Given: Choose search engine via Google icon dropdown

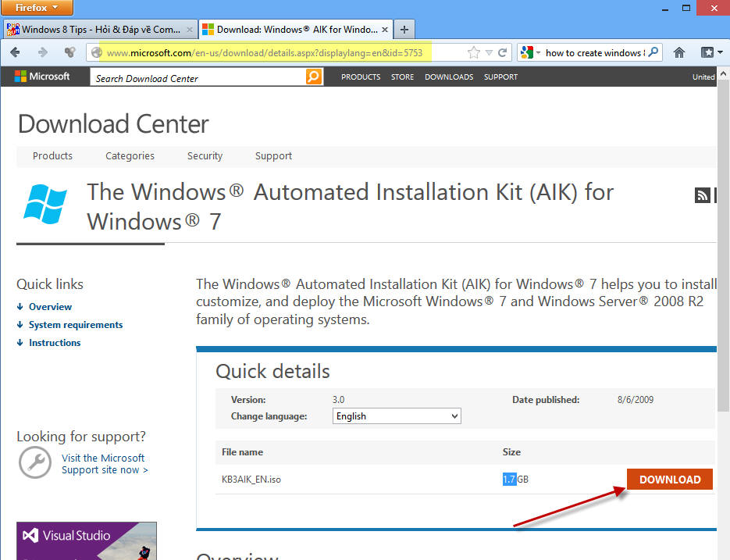Looking at the screenshot, I should pos(530,52).
